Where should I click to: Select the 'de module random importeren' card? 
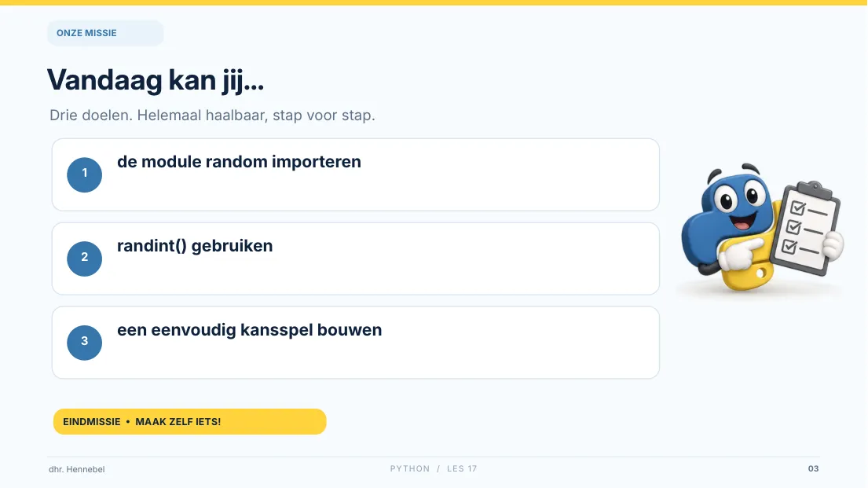pyautogui.click(x=355, y=174)
